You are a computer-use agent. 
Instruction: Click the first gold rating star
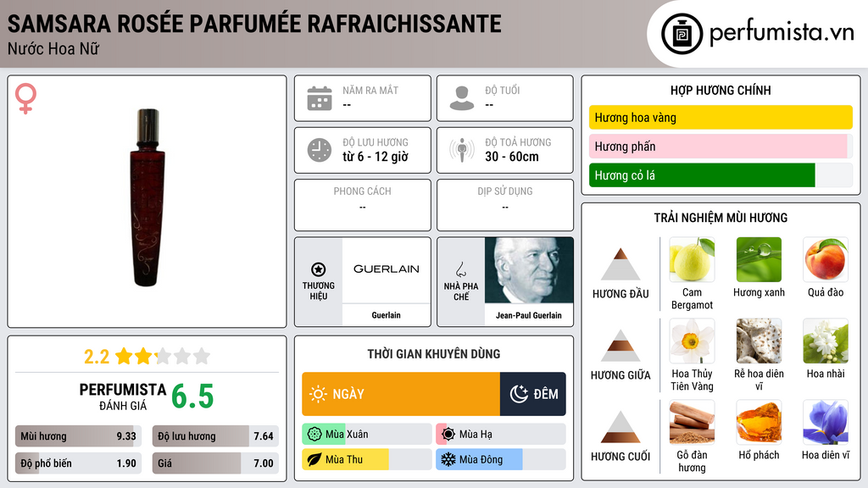124,356
